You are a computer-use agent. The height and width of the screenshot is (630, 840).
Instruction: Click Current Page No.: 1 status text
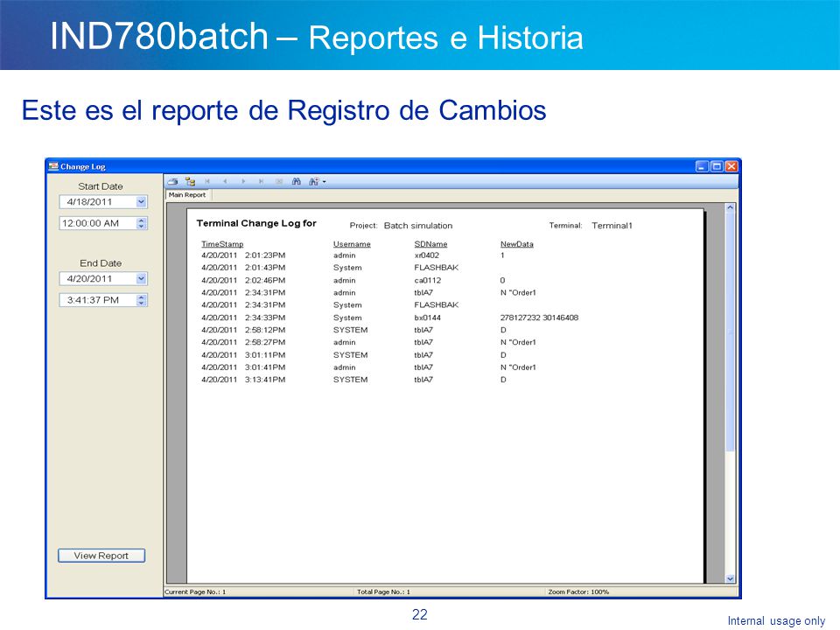point(195,592)
